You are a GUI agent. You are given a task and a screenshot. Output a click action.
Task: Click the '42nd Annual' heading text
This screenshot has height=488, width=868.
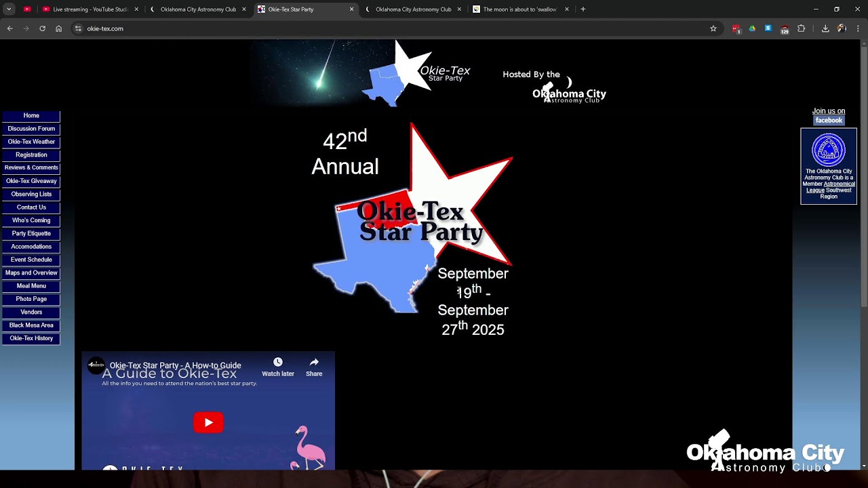coord(345,153)
